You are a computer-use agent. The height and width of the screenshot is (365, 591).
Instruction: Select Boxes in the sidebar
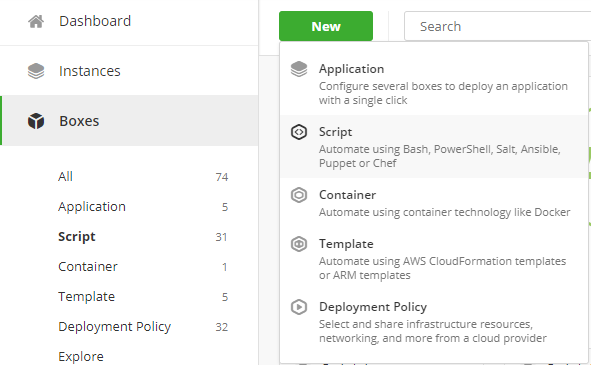point(79,121)
